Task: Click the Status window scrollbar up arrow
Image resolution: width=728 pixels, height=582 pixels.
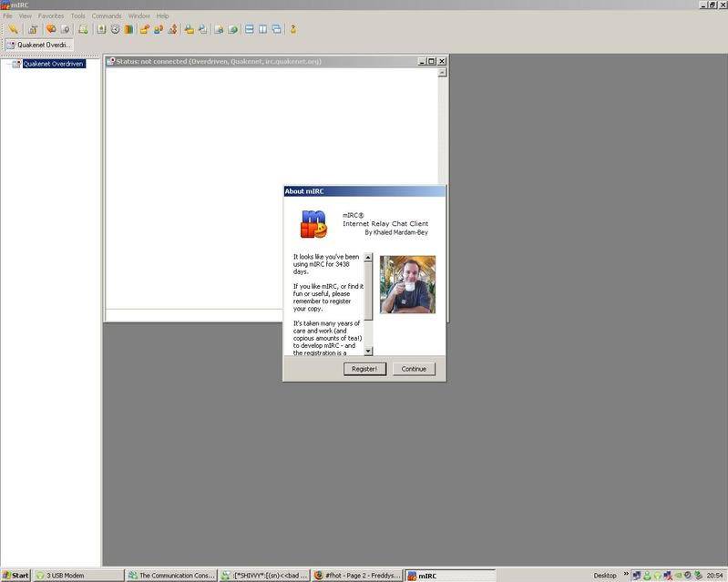Action: pyautogui.click(x=443, y=72)
